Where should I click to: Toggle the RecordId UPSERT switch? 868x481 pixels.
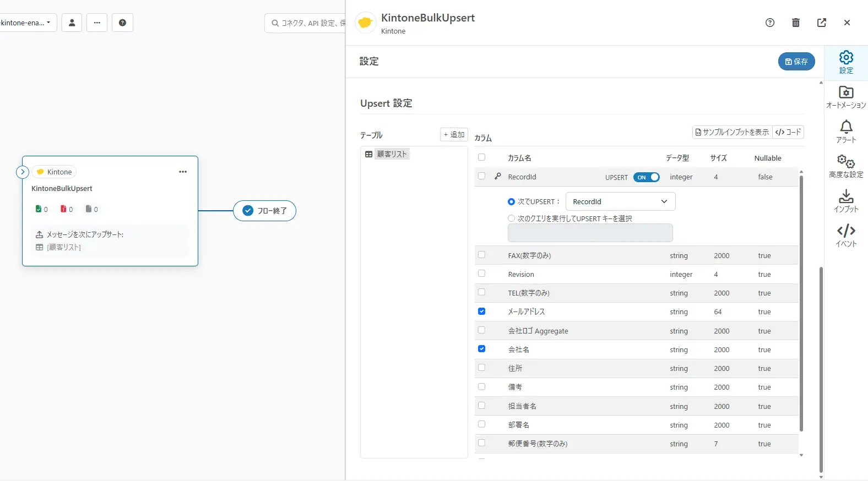[647, 177]
